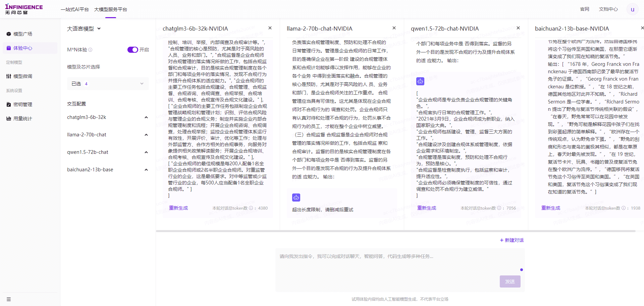Click 重新生成 under the qwen1.5-72b response
This screenshot has width=644, height=306.
click(x=426, y=208)
